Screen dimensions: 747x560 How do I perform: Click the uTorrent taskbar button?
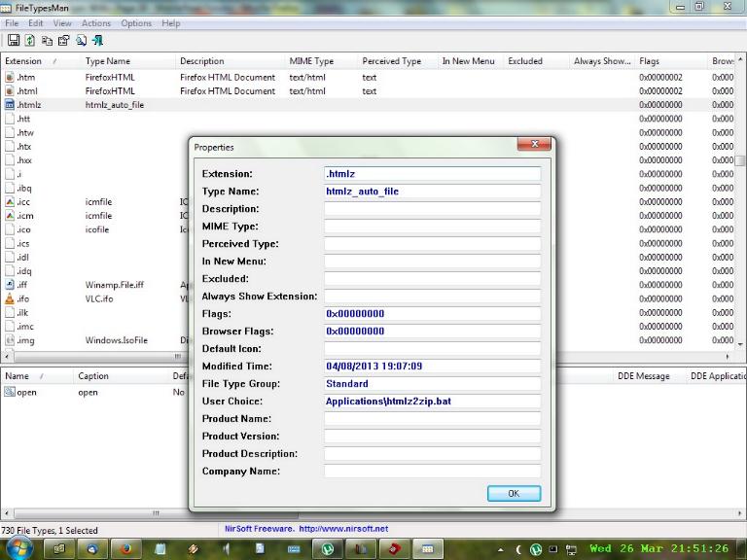click(327, 549)
